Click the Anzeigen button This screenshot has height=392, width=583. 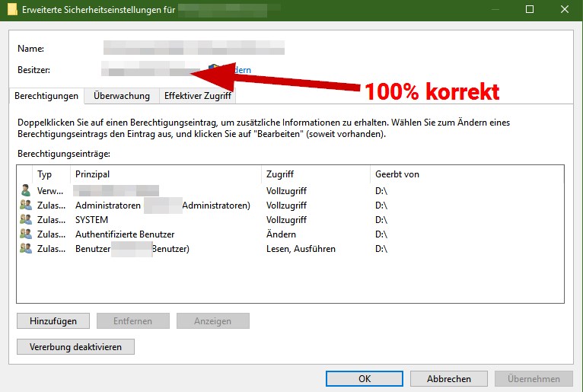coord(212,321)
